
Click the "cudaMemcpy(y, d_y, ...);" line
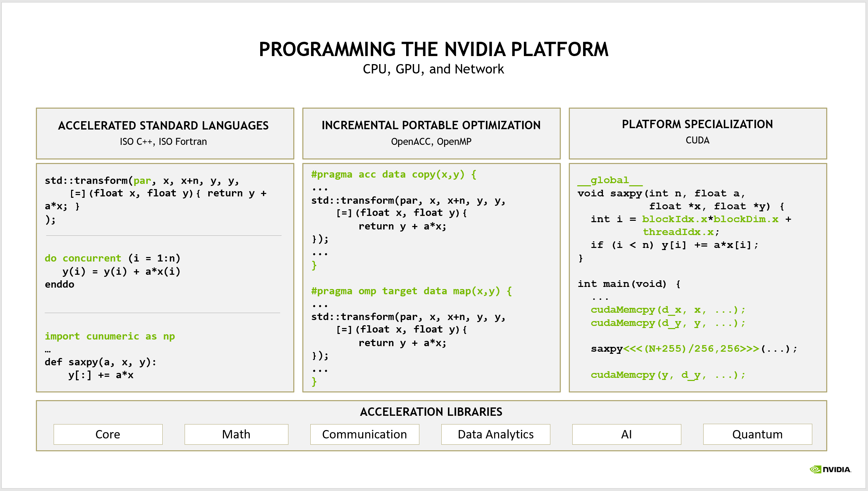click(x=668, y=375)
